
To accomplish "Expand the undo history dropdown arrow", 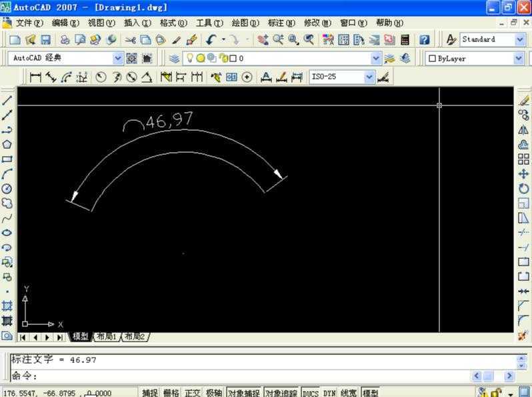I will (x=223, y=40).
